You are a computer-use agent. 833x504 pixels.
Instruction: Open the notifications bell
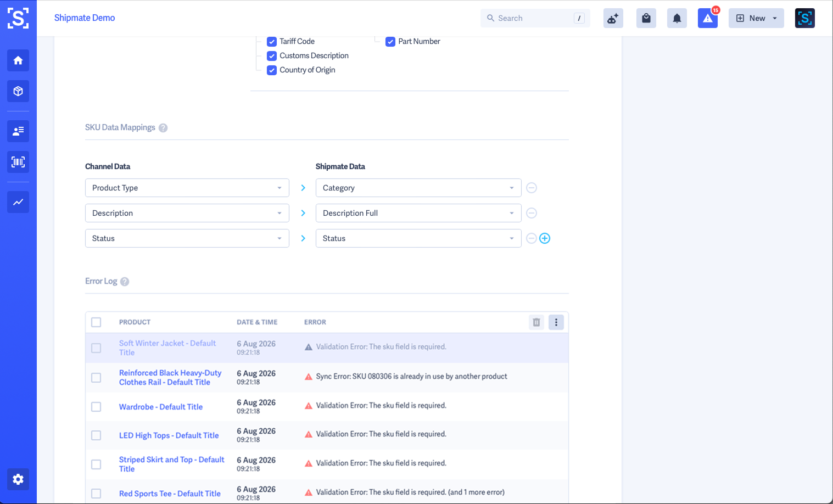(677, 18)
